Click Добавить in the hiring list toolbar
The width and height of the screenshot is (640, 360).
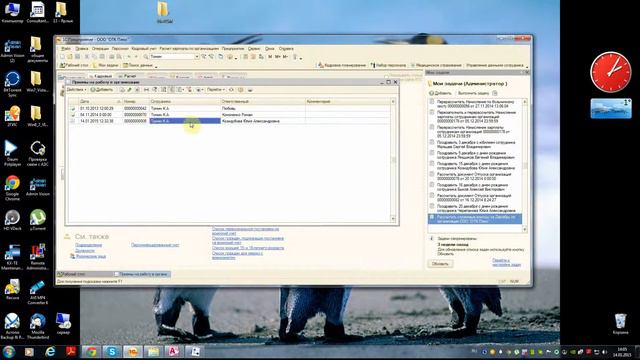(x=102, y=90)
